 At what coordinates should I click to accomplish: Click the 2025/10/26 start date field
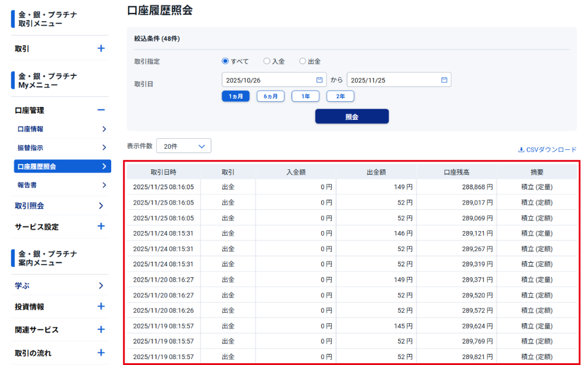coord(268,80)
